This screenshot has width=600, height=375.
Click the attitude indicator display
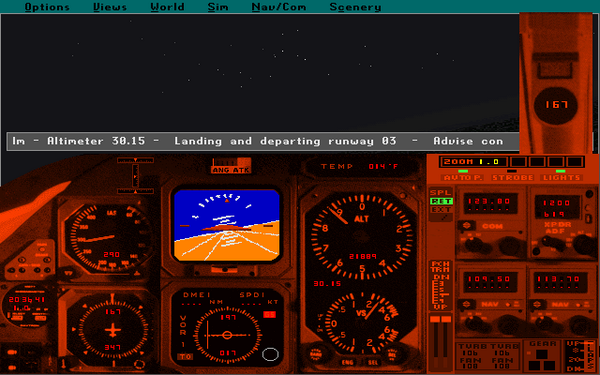(x=227, y=225)
